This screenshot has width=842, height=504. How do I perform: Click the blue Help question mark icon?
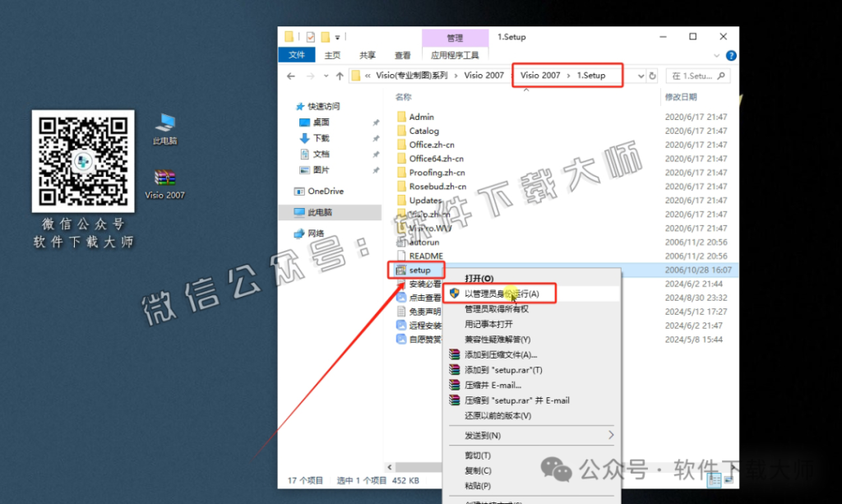tap(731, 55)
